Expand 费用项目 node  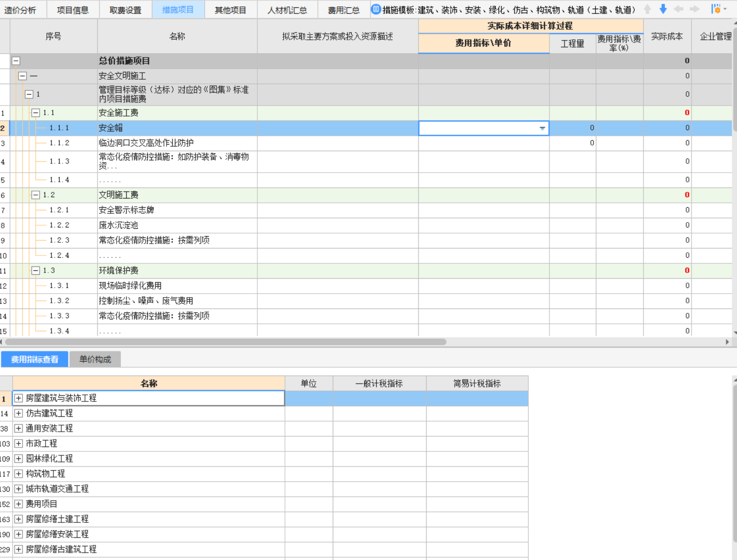pos(18,504)
